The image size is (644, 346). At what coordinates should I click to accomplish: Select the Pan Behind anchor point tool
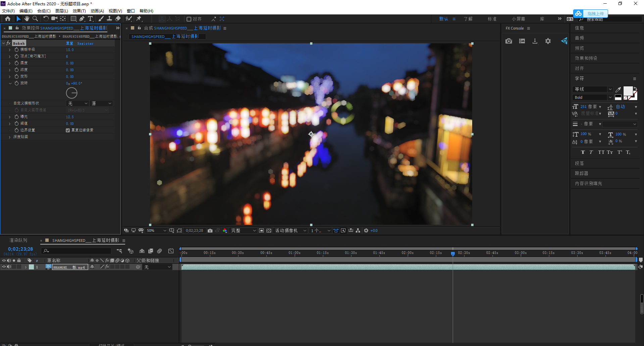click(x=63, y=19)
